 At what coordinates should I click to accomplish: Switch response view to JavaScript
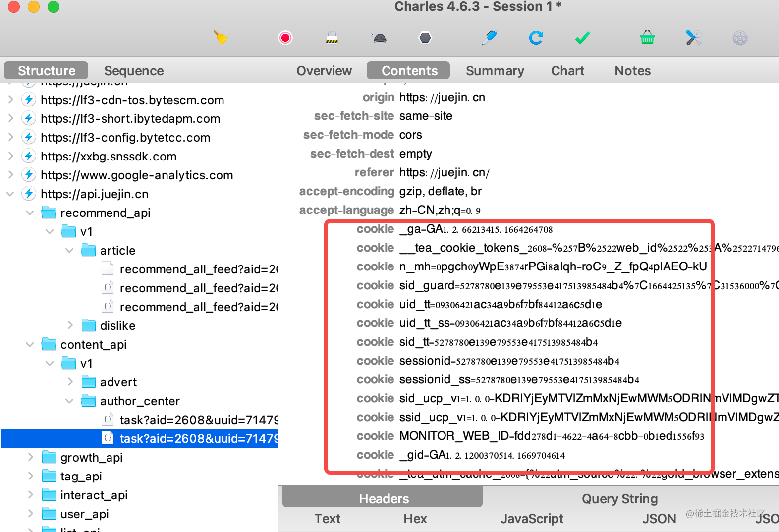point(532,519)
